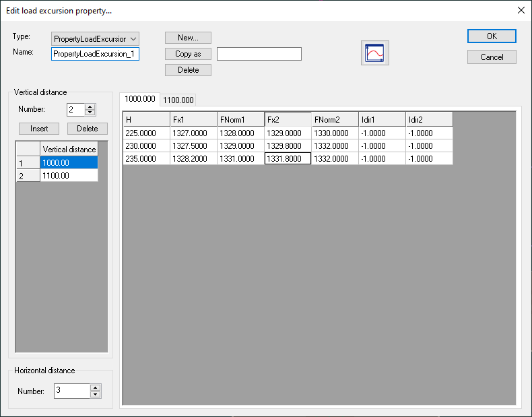Viewport: 532px width, 417px height.
Task: Select the FNorm2 cell 1330.0000
Action: coord(335,133)
